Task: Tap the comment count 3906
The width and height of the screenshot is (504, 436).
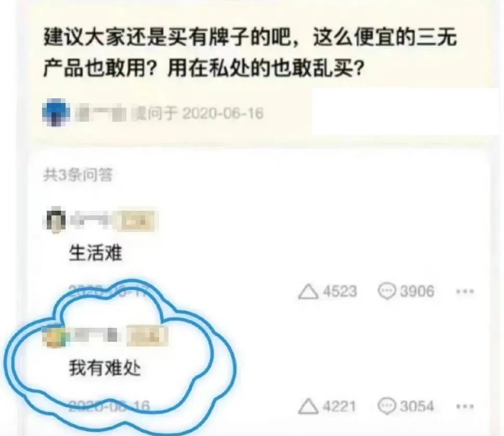Action: 417,291
